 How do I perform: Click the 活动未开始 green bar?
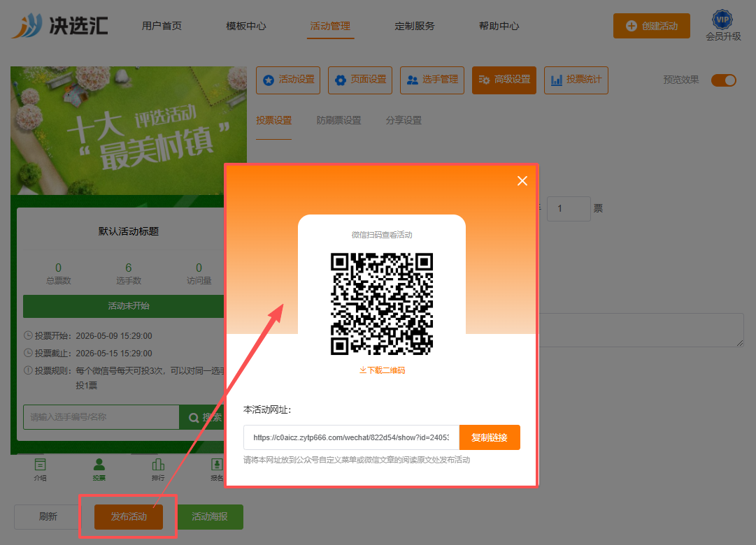coord(124,306)
